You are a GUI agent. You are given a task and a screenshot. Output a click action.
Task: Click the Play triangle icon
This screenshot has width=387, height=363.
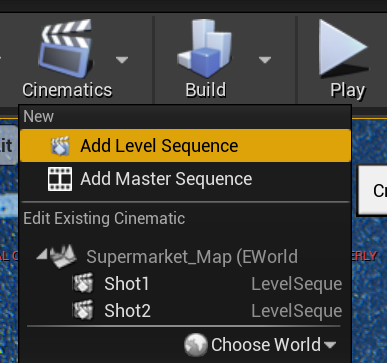pos(343,48)
